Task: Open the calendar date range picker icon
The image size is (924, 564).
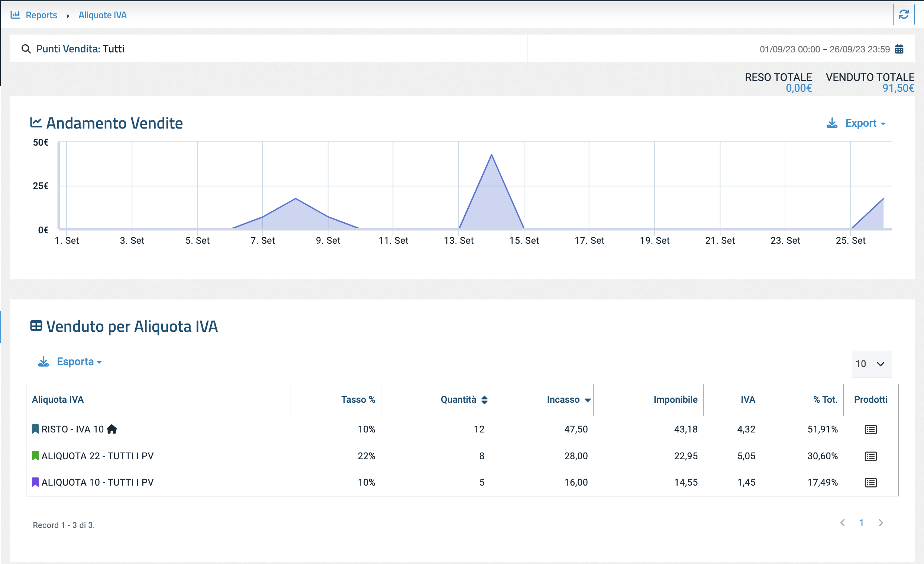Action: [x=899, y=49]
